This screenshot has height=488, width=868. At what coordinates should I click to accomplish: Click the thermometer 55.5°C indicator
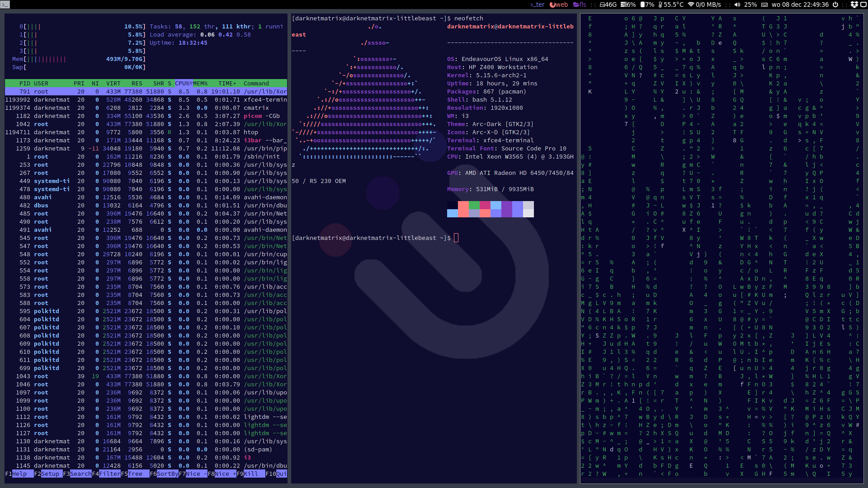(x=671, y=5)
